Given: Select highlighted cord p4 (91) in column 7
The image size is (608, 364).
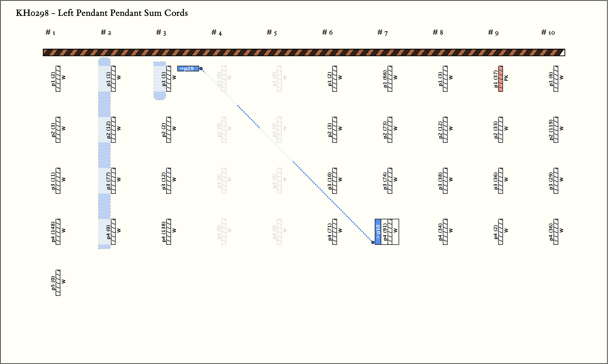Looking at the screenshot, I should (390, 232).
